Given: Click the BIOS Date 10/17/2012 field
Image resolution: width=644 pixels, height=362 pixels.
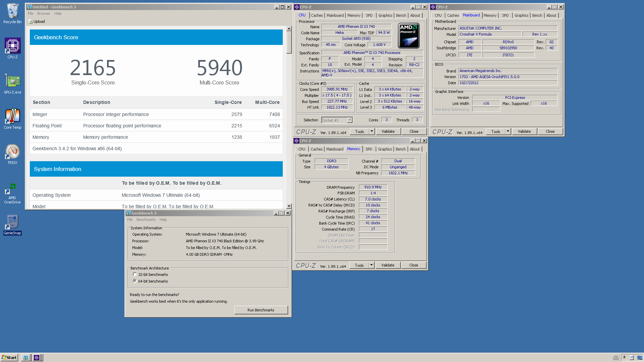Looking at the screenshot, I should pos(508,83).
